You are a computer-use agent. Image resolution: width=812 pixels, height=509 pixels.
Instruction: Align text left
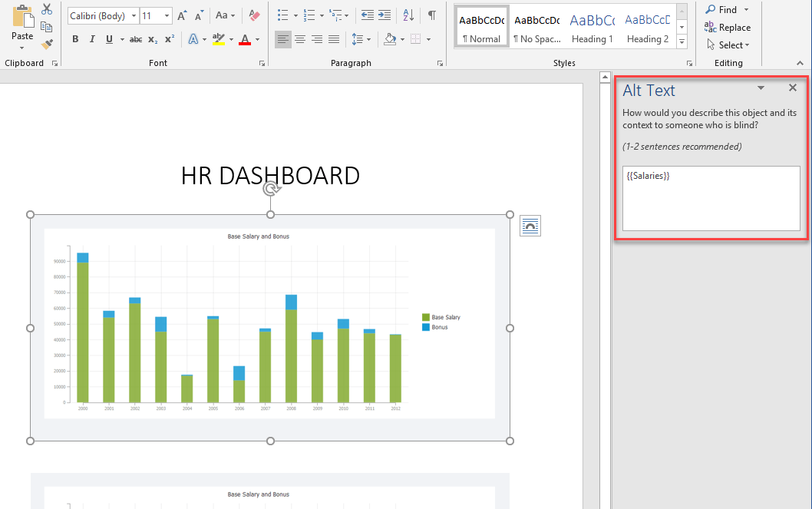coord(282,39)
